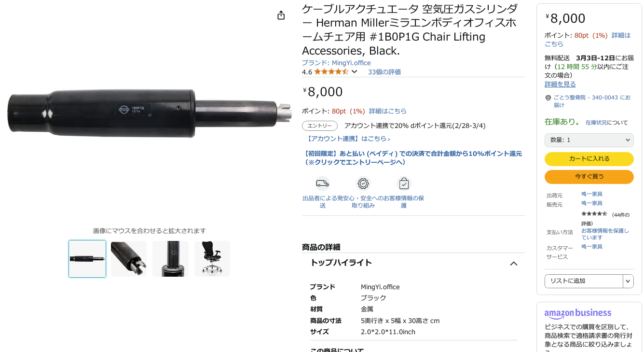Click the location pin delivery address icon
Screen dimensions: 644x352
548,98
